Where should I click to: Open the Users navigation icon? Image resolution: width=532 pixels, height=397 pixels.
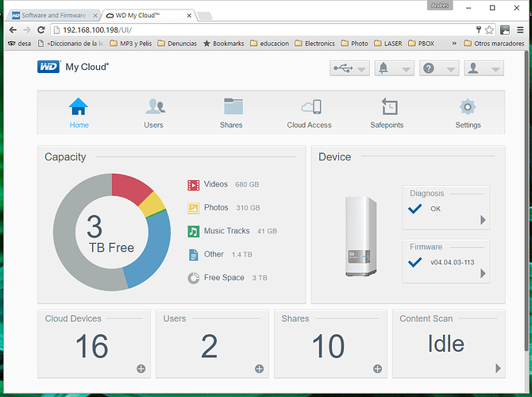click(x=155, y=106)
